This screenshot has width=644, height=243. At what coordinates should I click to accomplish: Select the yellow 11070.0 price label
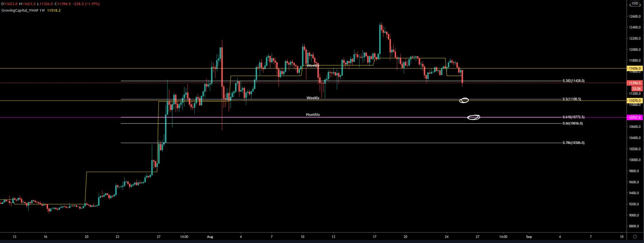(x=634, y=101)
